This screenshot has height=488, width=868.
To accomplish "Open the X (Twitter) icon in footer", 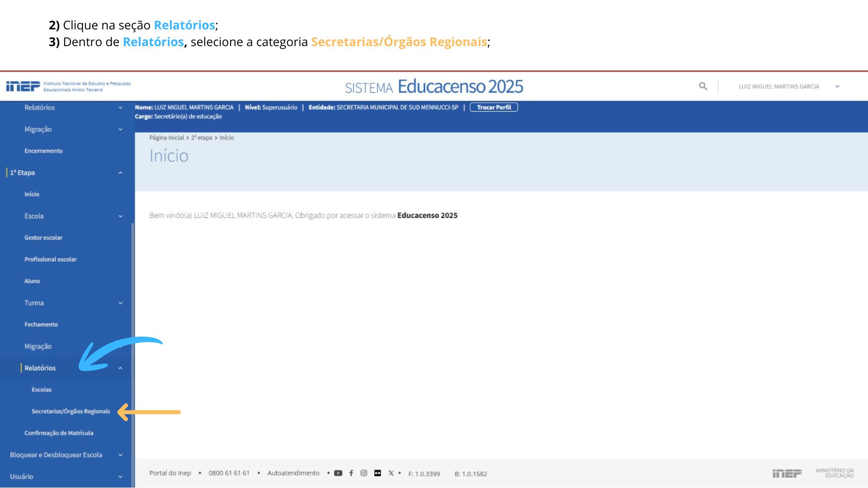I will pos(391,473).
